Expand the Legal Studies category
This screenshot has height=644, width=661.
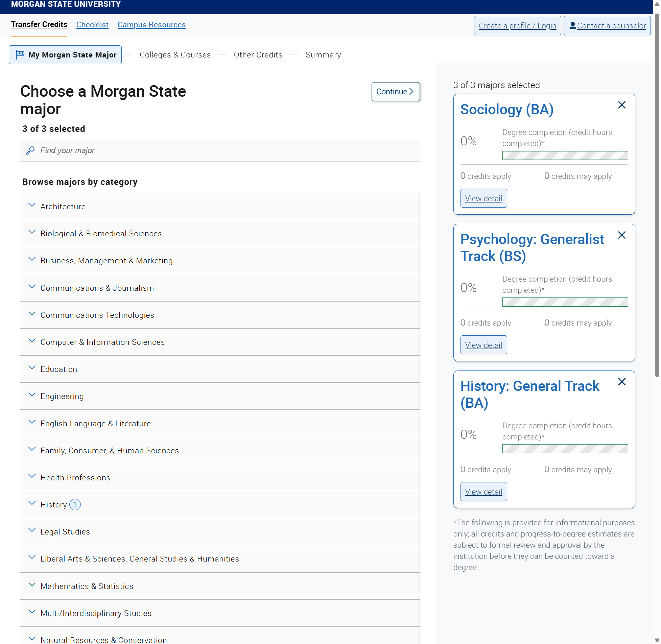click(219, 532)
